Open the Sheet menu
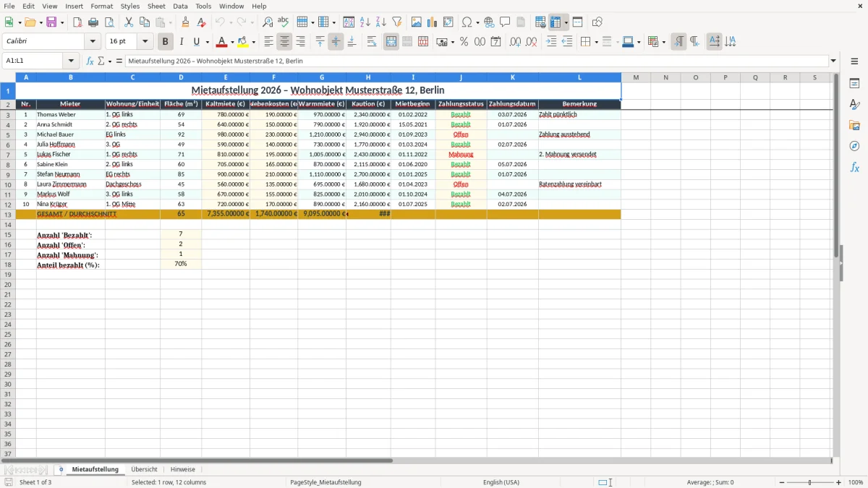Image resolution: width=868 pixels, height=488 pixels. 156,6
